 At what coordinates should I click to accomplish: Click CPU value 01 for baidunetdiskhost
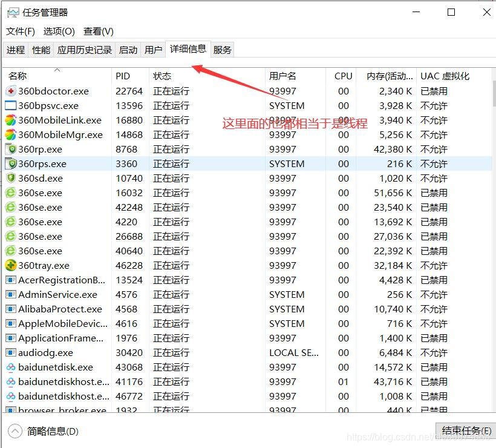coord(343,382)
